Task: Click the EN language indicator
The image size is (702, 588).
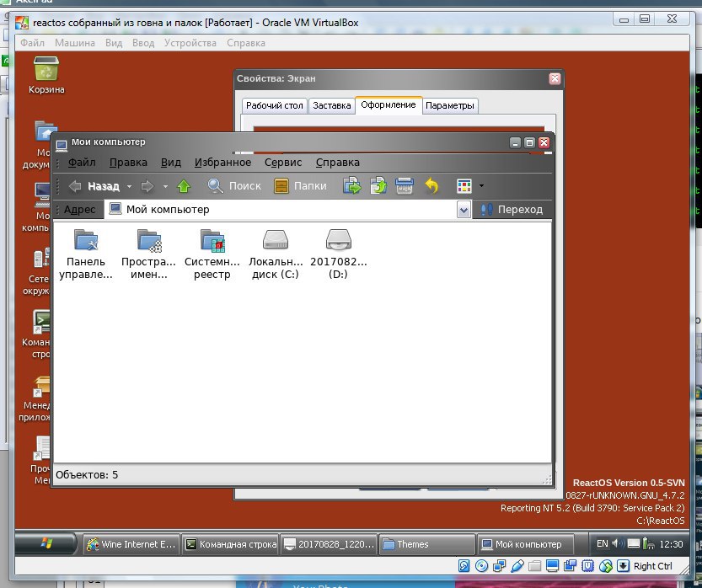Action: [603, 543]
